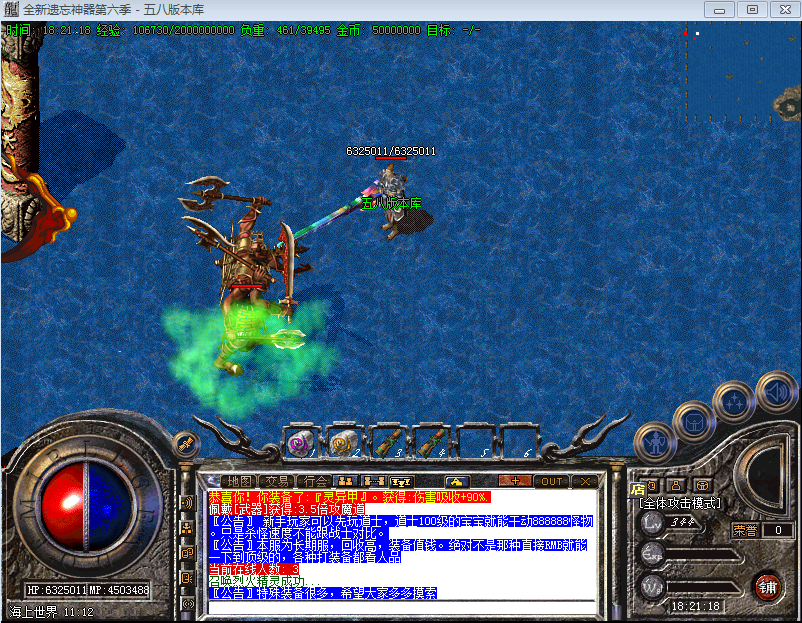This screenshot has height=623, width=802.
Task: Click the 负重 weight readout in top bar
Action: 285,30
